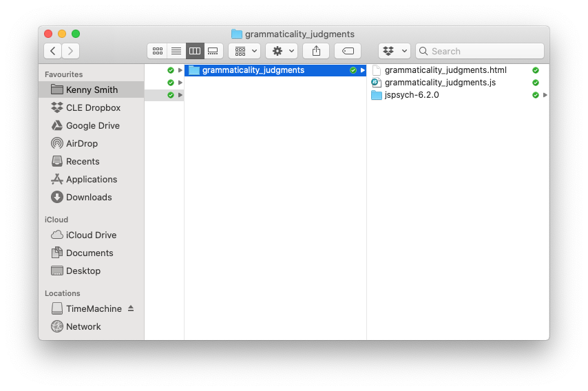Click the Share toolbar button
Viewport: 588px width, 391px height.
click(x=317, y=51)
